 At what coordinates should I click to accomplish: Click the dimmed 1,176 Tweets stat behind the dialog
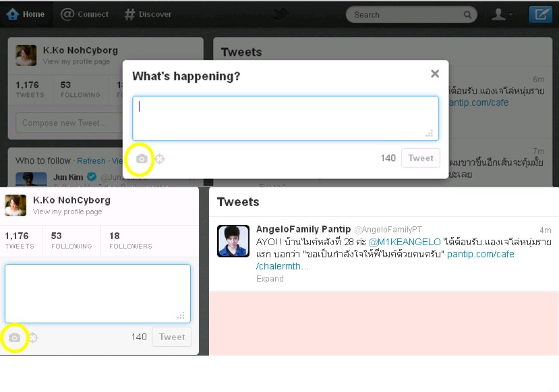(x=30, y=90)
